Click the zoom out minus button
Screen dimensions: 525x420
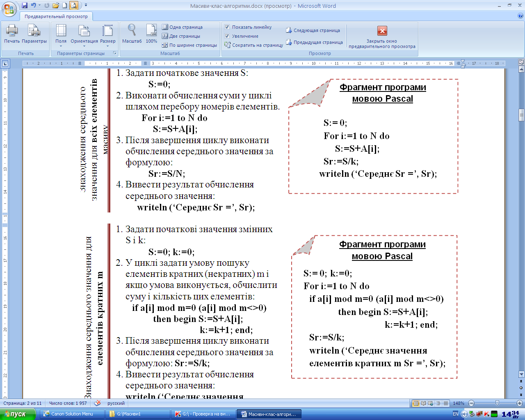pos(471,403)
